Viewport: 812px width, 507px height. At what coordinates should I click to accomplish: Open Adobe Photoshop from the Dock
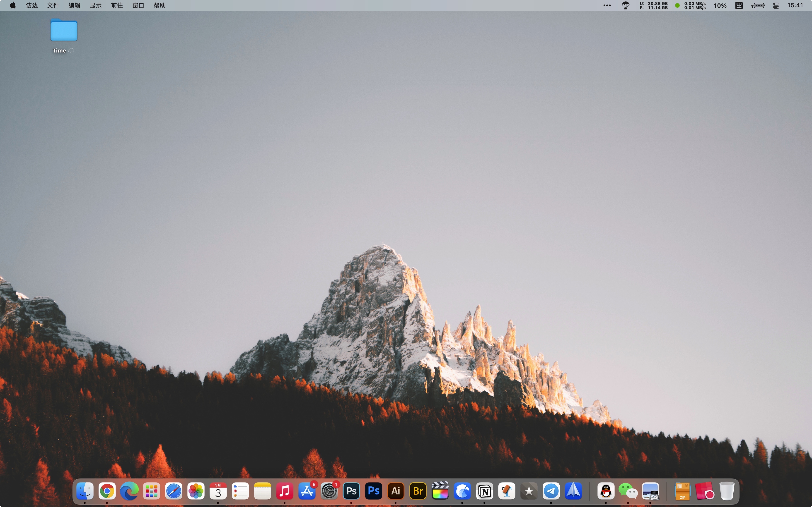tap(351, 490)
